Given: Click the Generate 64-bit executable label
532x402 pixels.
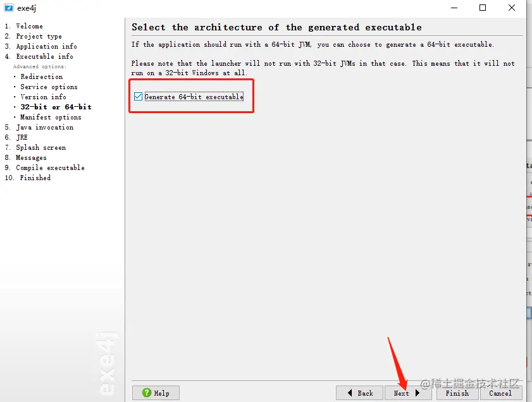Looking at the screenshot, I should [194, 97].
